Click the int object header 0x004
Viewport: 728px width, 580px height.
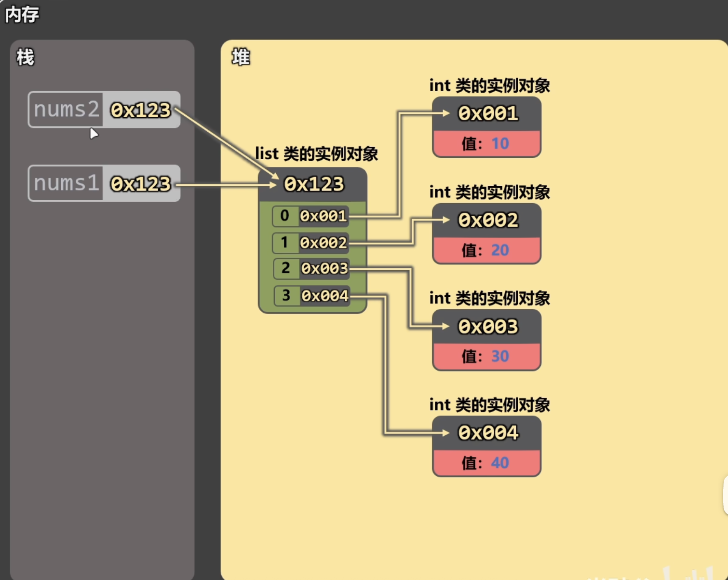coord(487,433)
